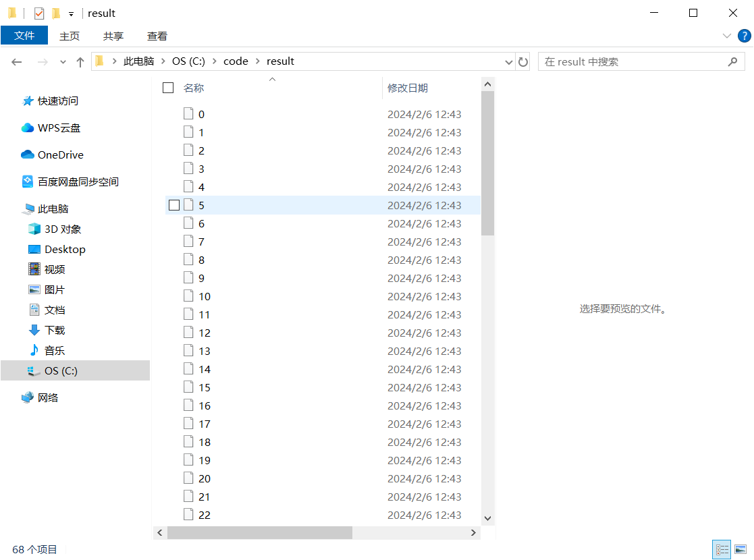Click the Properties quick access icon
This screenshot has height=560, width=754.
pyautogui.click(x=39, y=13)
